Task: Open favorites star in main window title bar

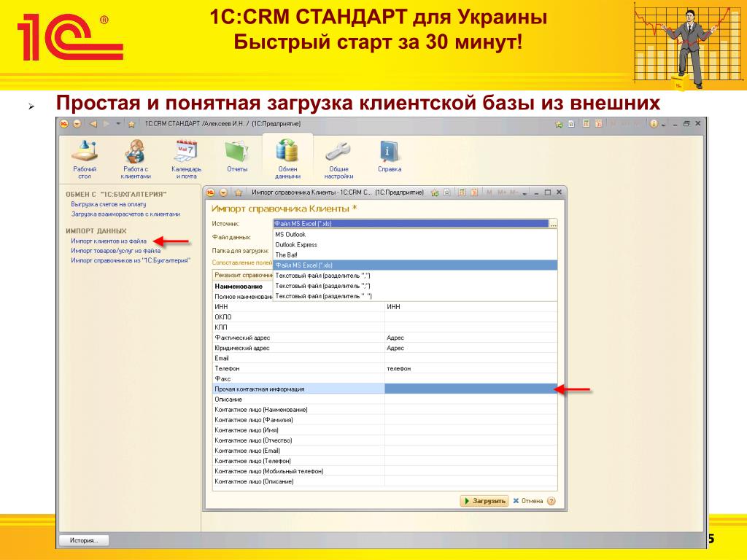Action: pos(131,124)
